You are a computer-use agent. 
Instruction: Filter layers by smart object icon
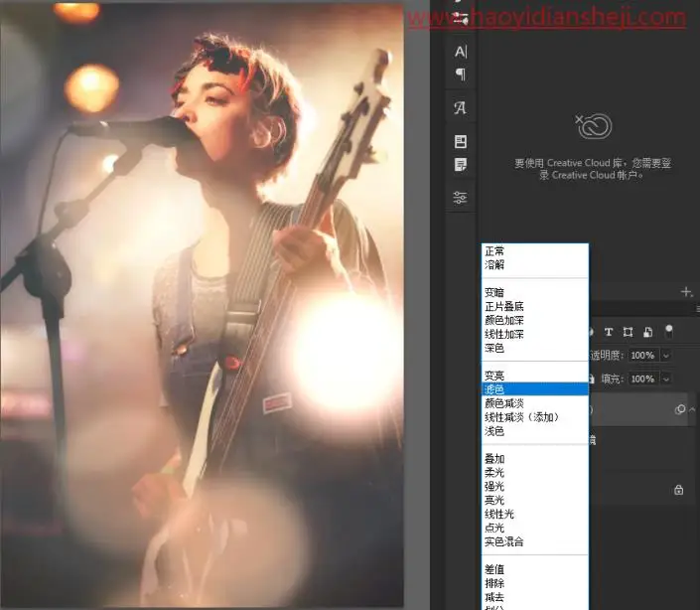coord(647,332)
